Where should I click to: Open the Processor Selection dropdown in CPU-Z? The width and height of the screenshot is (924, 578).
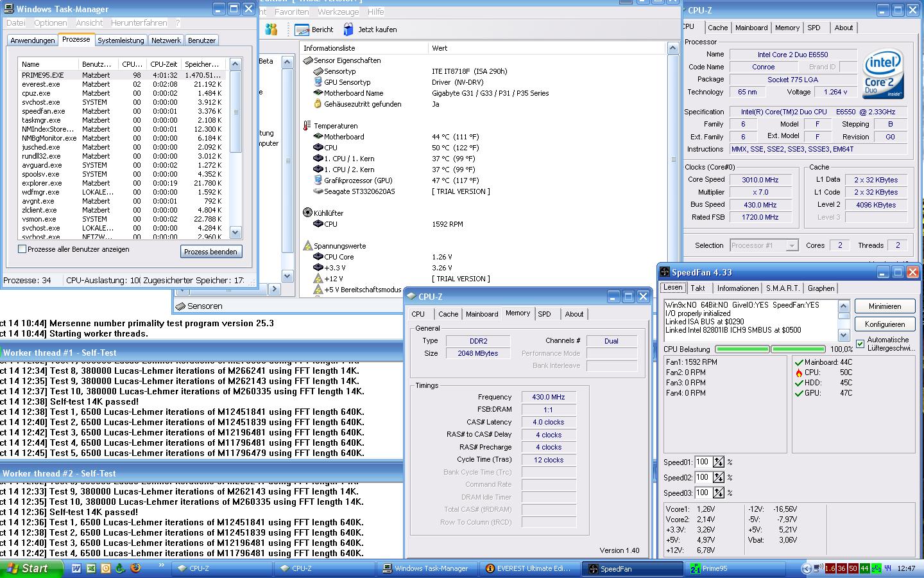click(792, 245)
